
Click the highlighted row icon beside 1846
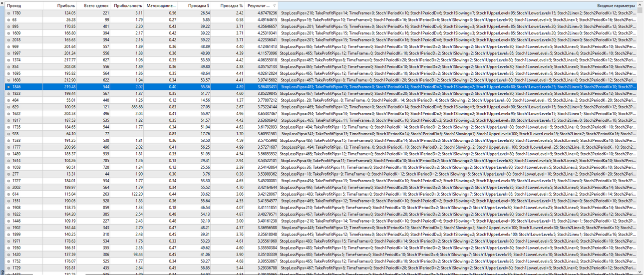tap(8, 87)
